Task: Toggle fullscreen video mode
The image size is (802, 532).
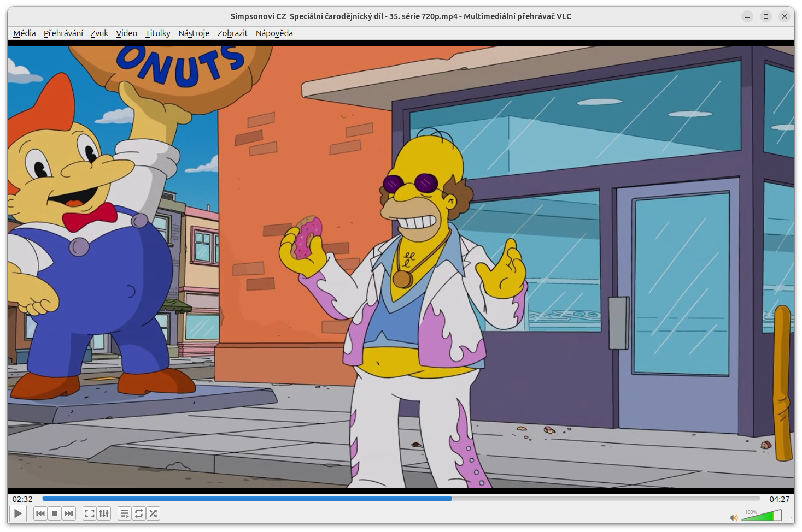Action: (90, 513)
